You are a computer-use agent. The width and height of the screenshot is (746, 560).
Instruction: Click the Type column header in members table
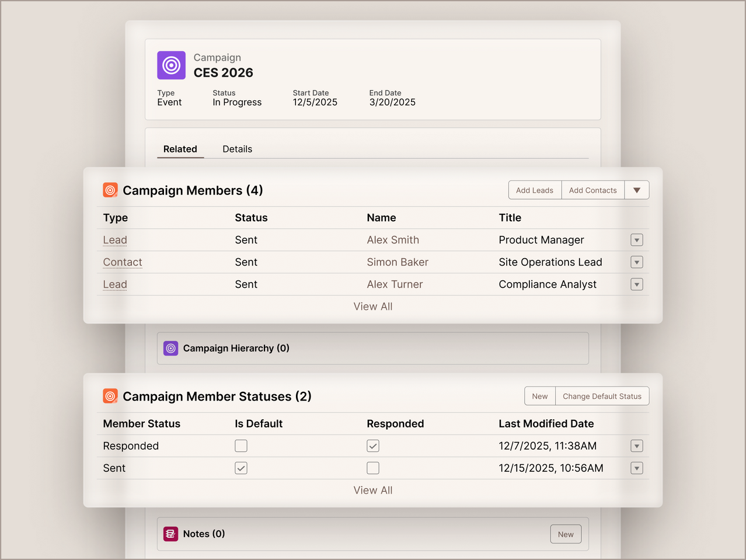coord(116,218)
